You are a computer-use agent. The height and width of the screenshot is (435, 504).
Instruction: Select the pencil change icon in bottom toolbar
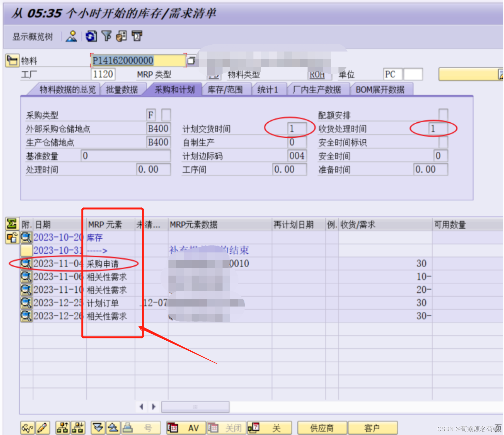tap(42, 428)
